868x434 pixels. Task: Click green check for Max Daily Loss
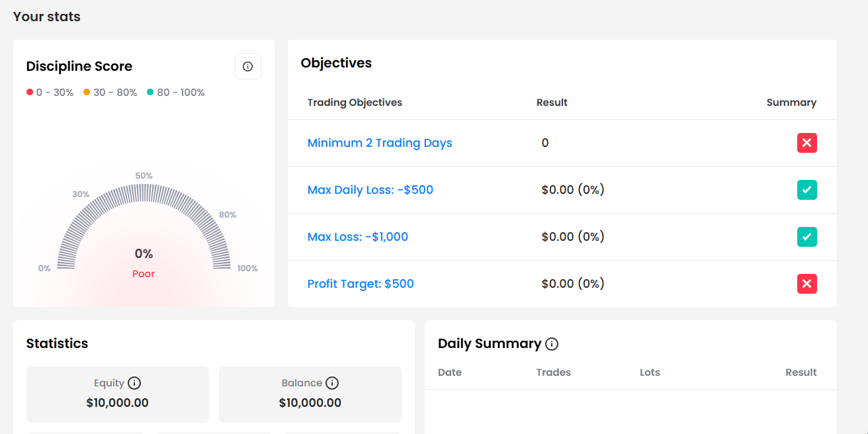coord(807,190)
